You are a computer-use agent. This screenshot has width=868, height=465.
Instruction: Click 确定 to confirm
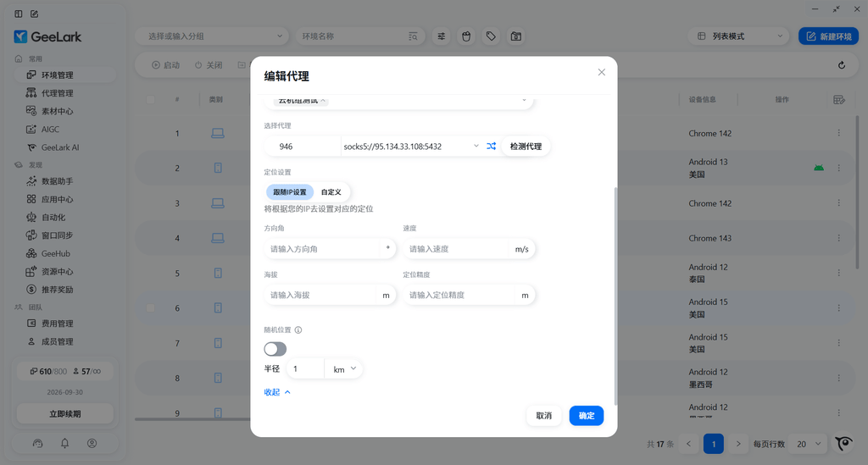click(x=587, y=416)
